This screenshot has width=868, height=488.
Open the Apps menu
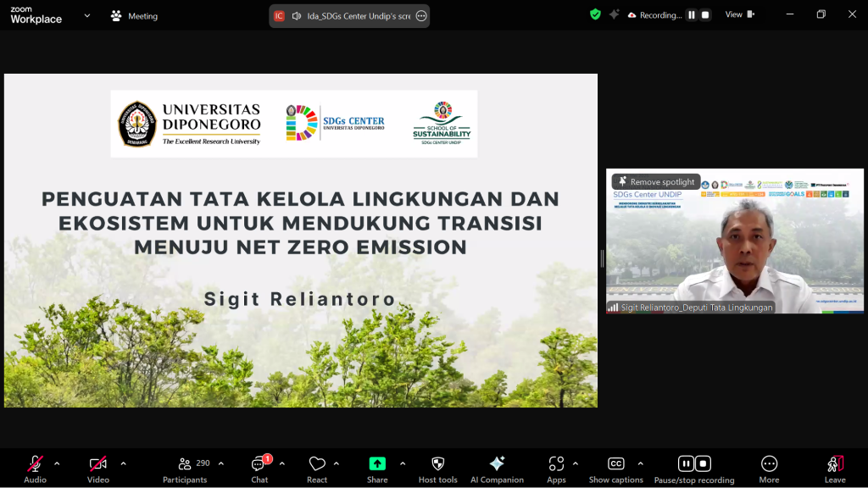click(556, 469)
